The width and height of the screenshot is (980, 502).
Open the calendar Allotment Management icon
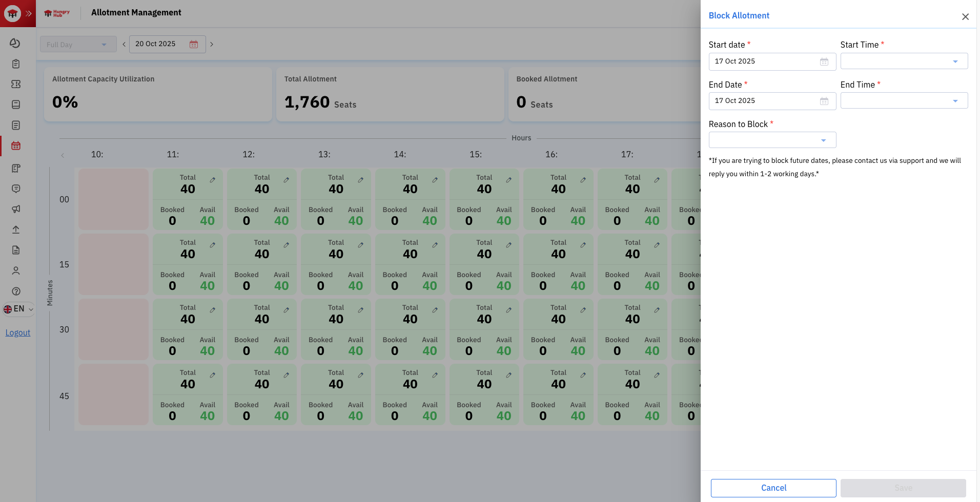[16, 145]
